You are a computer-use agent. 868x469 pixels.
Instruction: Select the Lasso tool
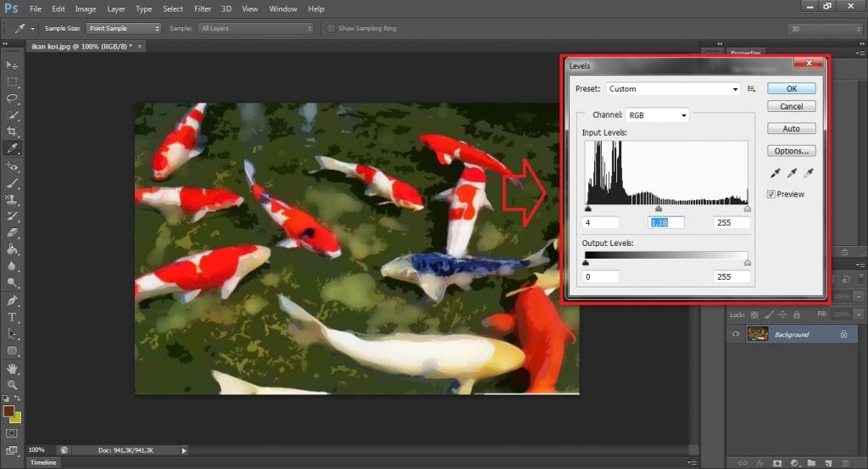pyautogui.click(x=12, y=98)
